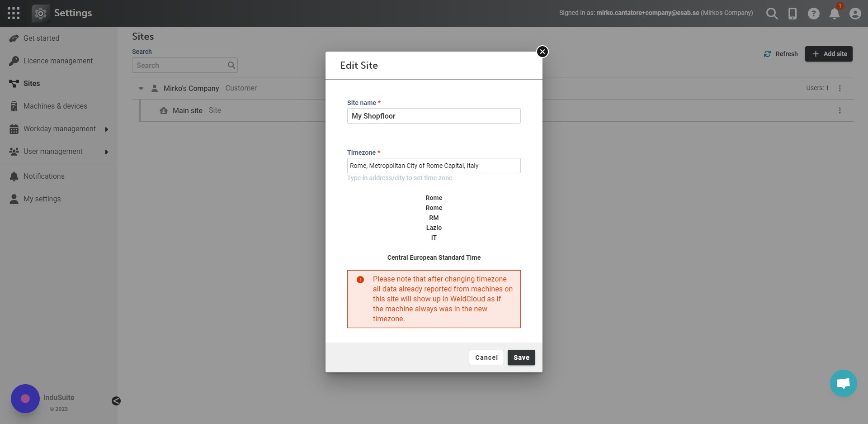This screenshot has height=424, width=868.
Task: Click the home icon next to Main site
Action: [x=164, y=110]
